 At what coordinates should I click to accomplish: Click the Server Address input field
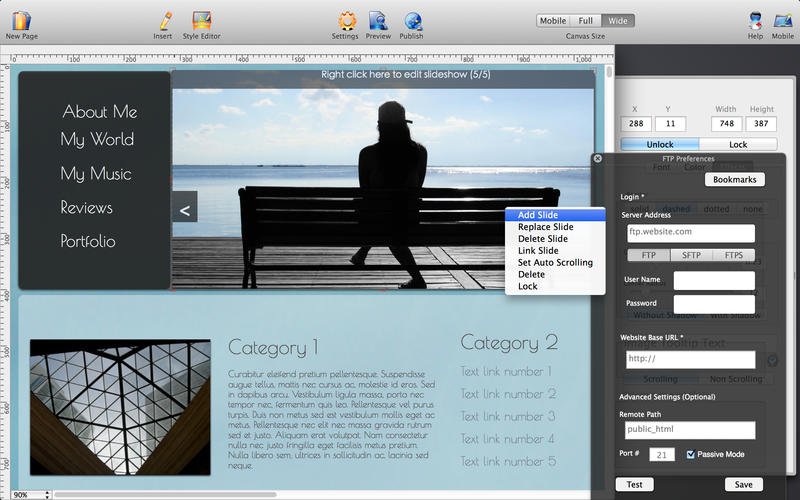coord(690,233)
